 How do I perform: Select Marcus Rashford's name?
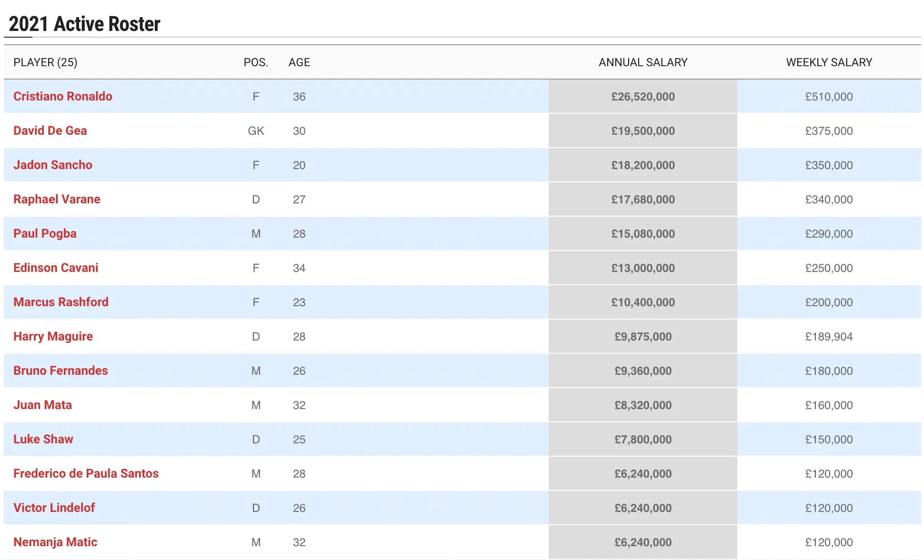click(x=61, y=302)
